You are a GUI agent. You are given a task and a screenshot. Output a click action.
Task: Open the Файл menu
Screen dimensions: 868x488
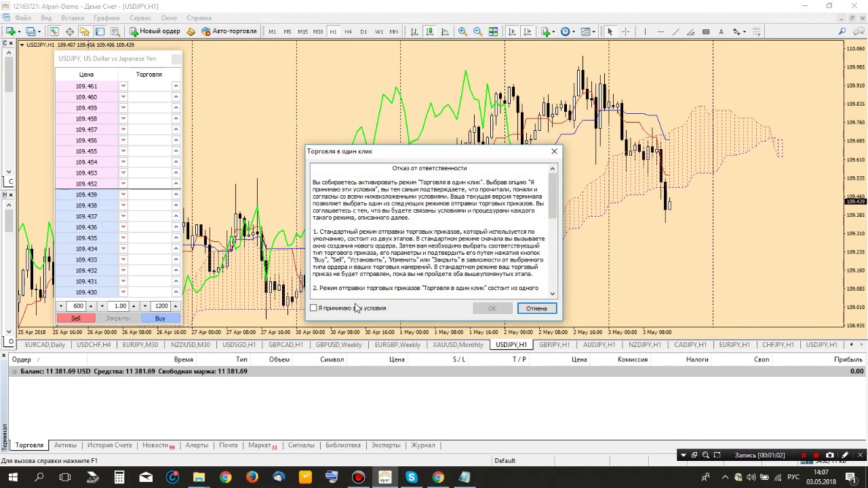(22, 18)
